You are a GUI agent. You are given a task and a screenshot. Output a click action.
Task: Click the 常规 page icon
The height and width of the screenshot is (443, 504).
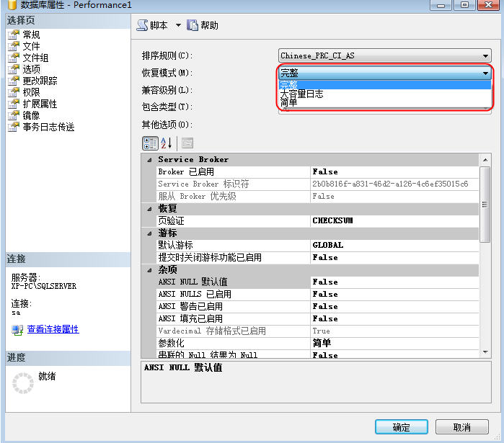[x=14, y=35]
